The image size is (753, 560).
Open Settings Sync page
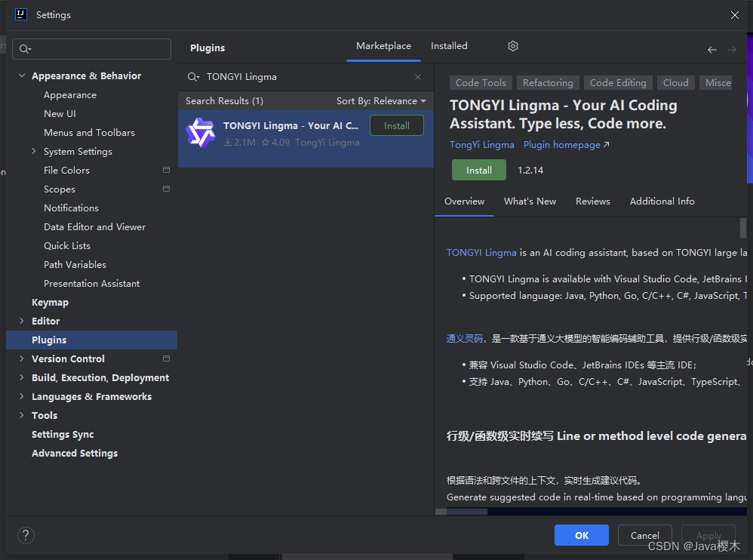tap(63, 434)
